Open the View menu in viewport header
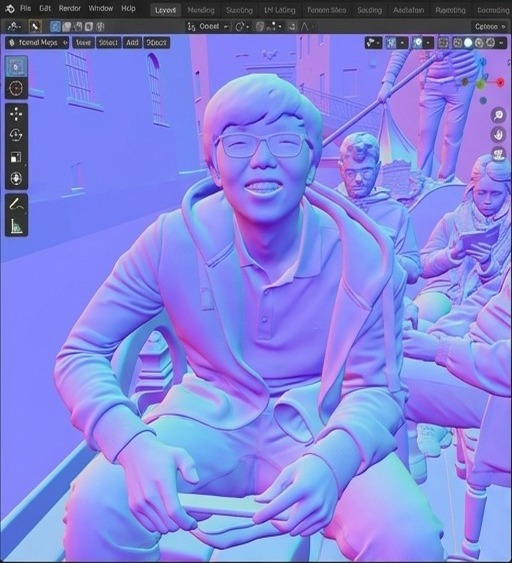 pos(83,43)
